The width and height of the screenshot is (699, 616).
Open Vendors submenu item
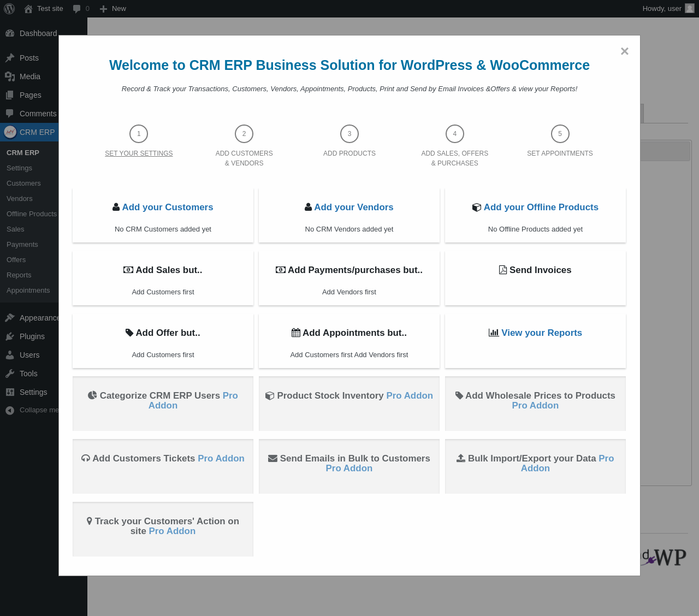pos(20,199)
